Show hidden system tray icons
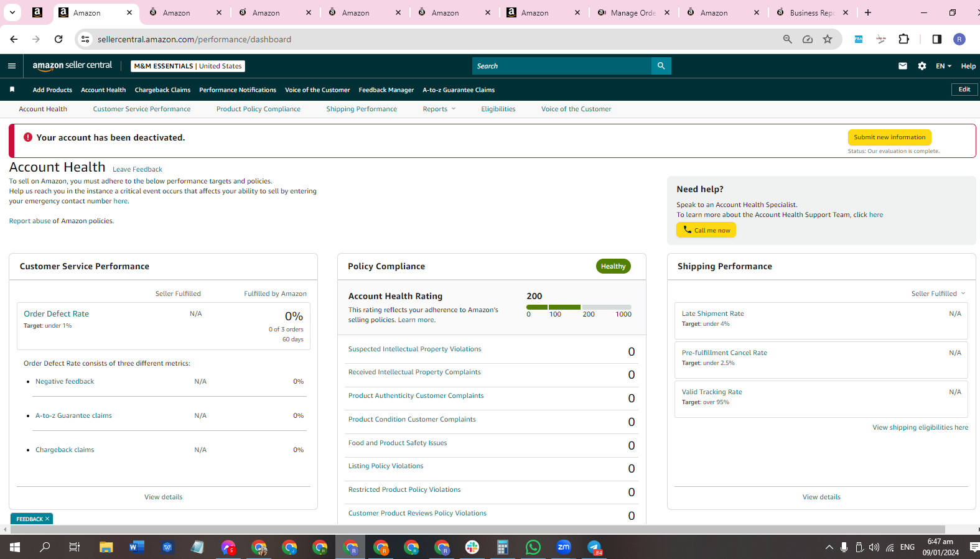 (x=829, y=547)
